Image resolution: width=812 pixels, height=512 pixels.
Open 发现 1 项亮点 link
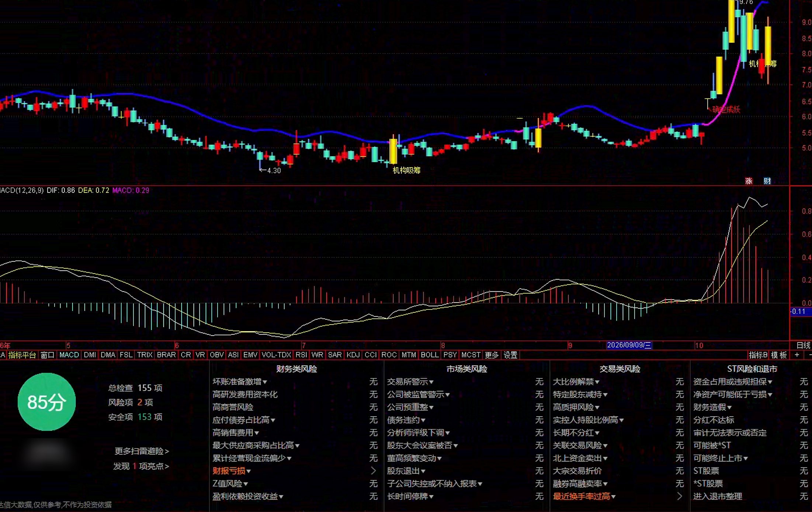point(141,466)
